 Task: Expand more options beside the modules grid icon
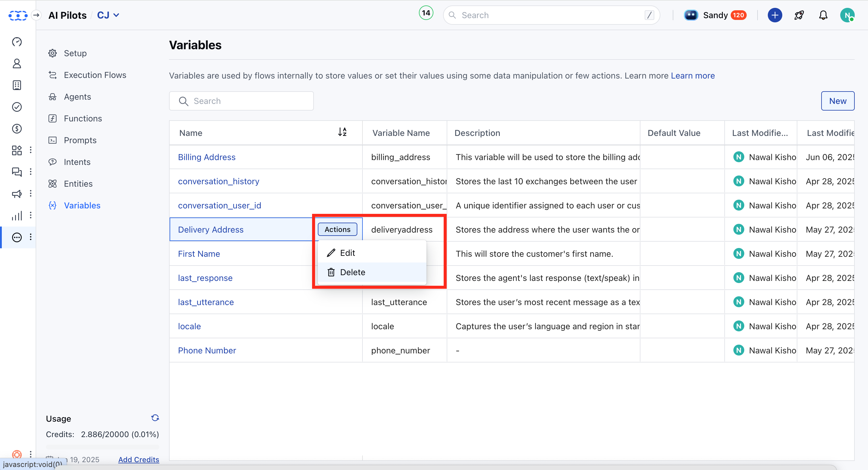click(31, 150)
